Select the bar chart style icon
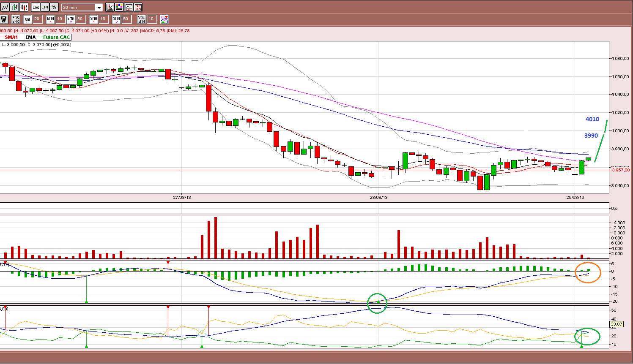633x364 pixels. 14,7
